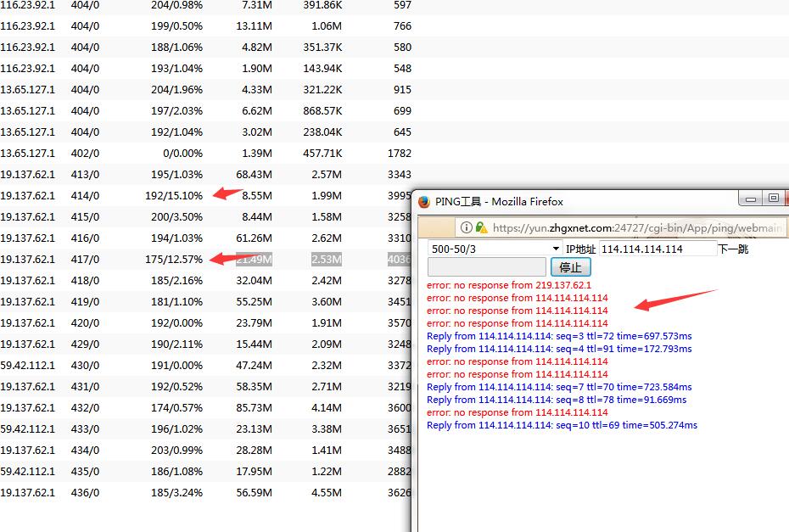Click the 停止 stop button

[x=570, y=267]
